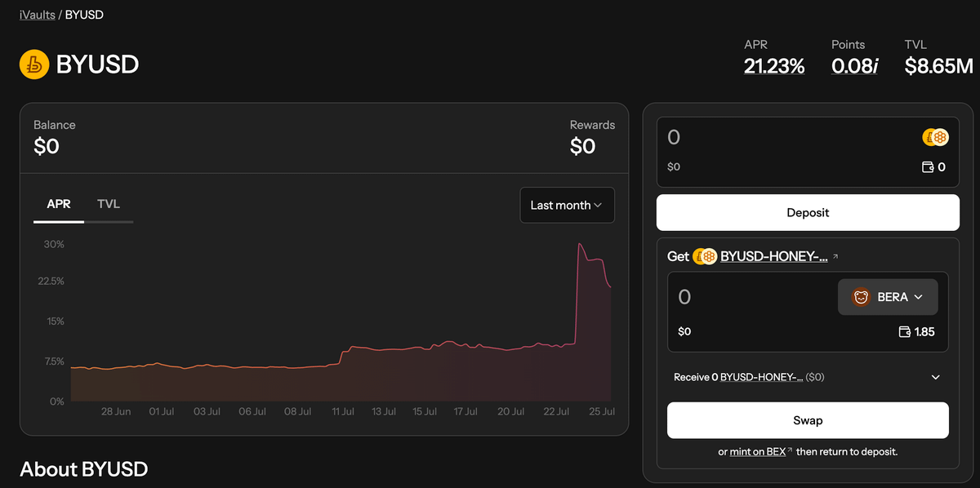The width and height of the screenshot is (980, 488).
Task: Click the 11 Jul date on chart axis
Action: pyautogui.click(x=345, y=411)
